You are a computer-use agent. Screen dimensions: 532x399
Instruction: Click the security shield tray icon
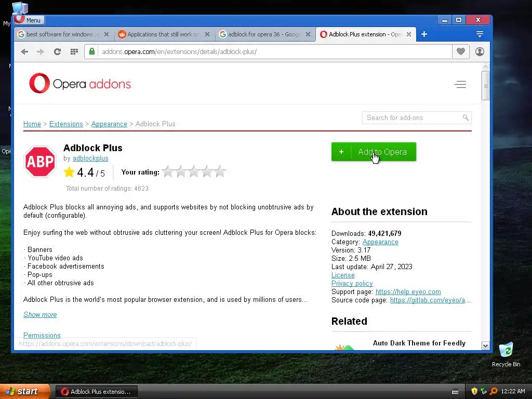point(474,391)
